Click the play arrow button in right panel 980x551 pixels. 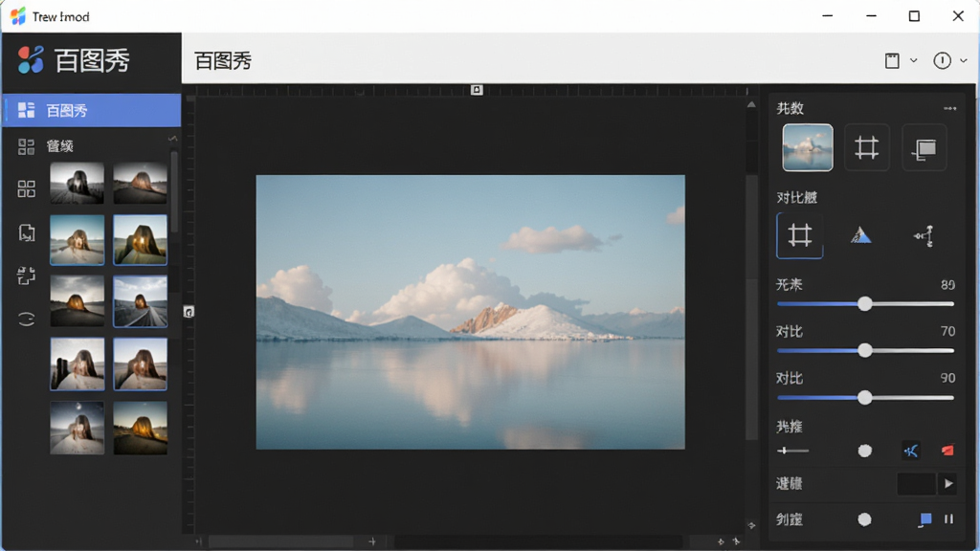(x=948, y=483)
